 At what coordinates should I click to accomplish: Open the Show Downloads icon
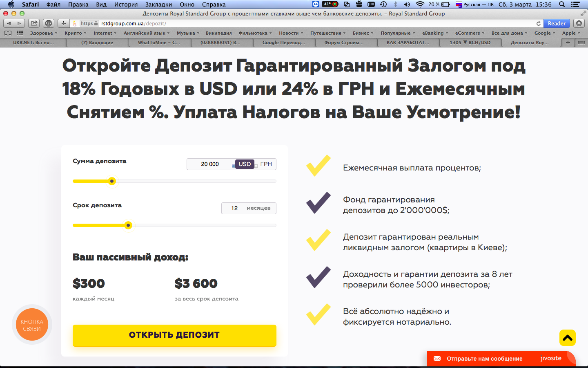pos(579,23)
